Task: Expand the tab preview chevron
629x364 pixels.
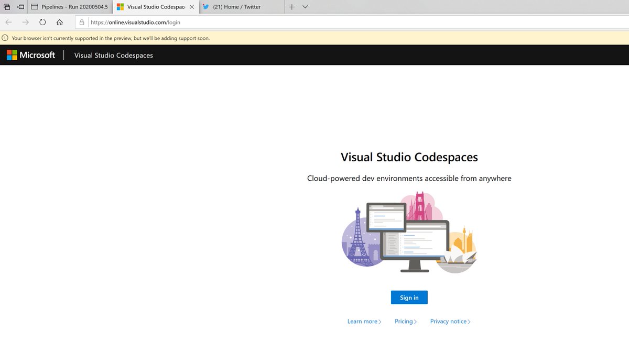Action: tap(305, 7)
